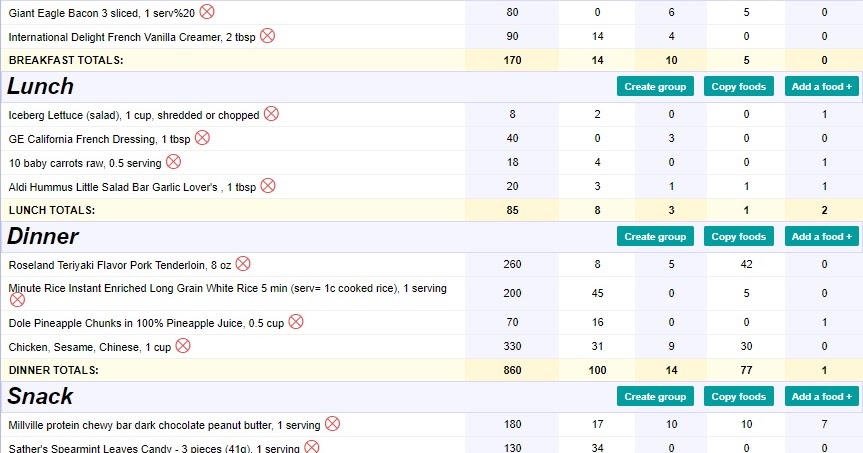This screenshot has height=453, width=863.
Task: Open Minute Rice Instant Enriched item
Action: (227, 288)
